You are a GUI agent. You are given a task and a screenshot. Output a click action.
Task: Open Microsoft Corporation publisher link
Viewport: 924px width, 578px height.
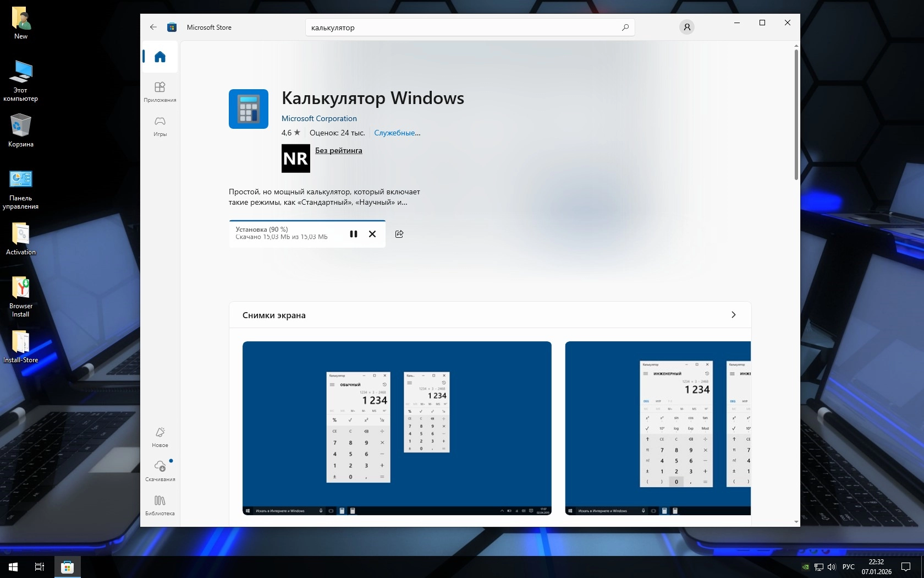pyautogui.click(x=319, y=118)
